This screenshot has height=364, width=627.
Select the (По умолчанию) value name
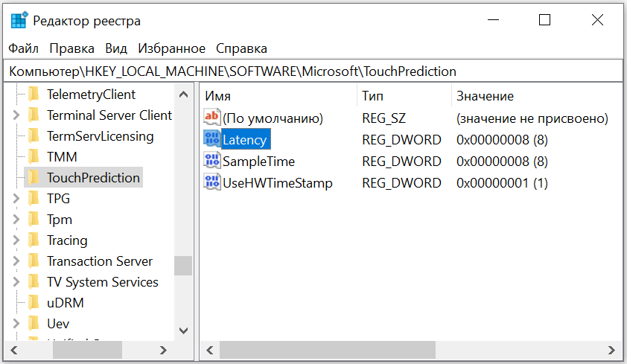tap(273, 118)
